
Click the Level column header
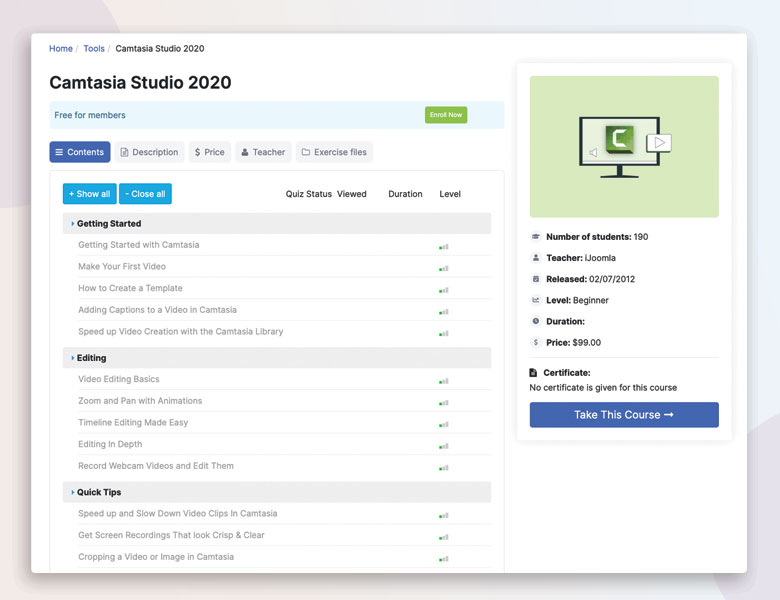(450, 194)
